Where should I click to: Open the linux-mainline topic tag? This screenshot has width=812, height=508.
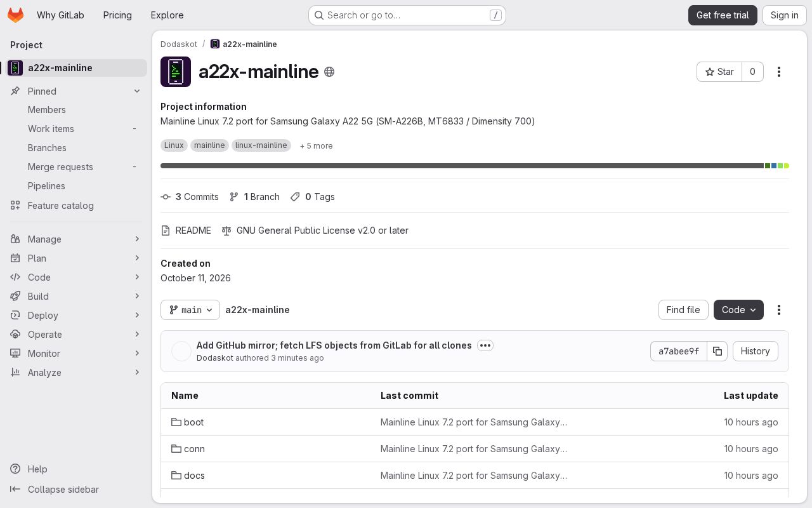(x=261, y=145)
